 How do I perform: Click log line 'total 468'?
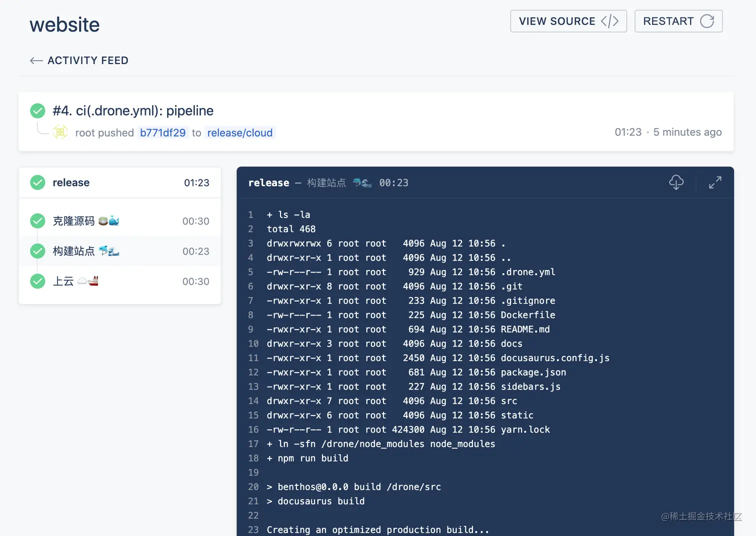click(x=291, y=229)
